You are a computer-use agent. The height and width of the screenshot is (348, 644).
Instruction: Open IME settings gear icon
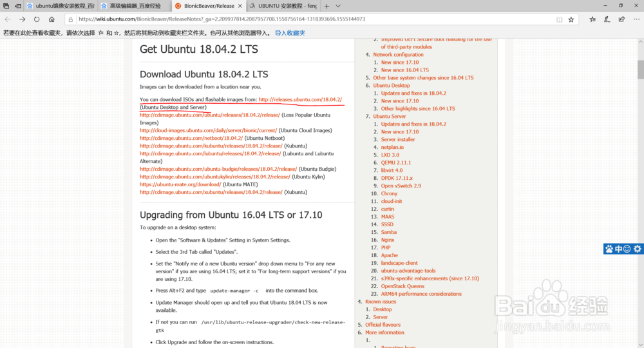click(x=637, y=249)
